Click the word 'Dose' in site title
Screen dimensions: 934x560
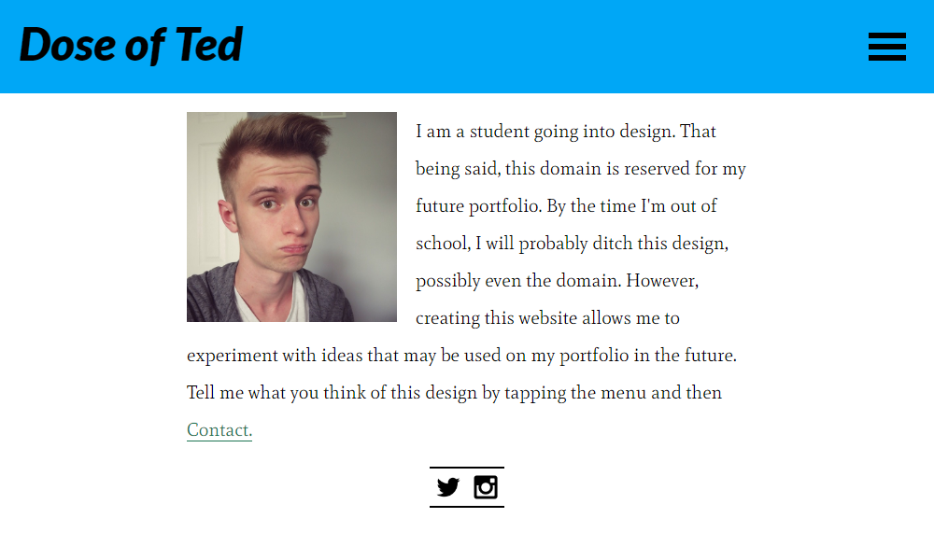click(67, 45)
